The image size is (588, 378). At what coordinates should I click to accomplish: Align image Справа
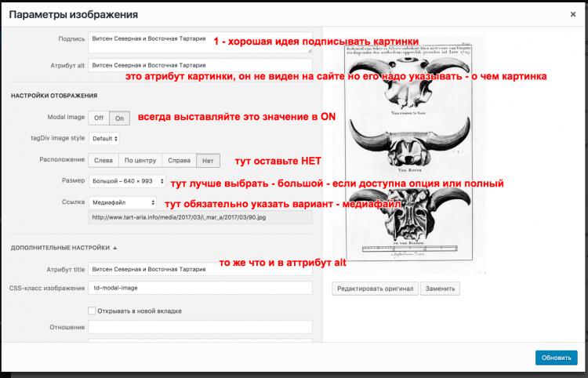click(x=180, y=161)
